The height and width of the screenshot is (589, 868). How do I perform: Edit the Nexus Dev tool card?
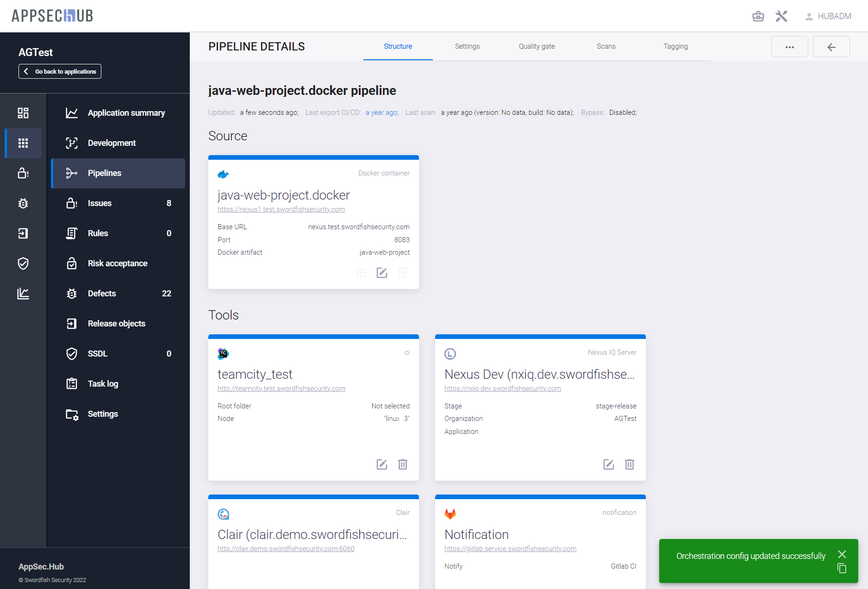point(608,464)
